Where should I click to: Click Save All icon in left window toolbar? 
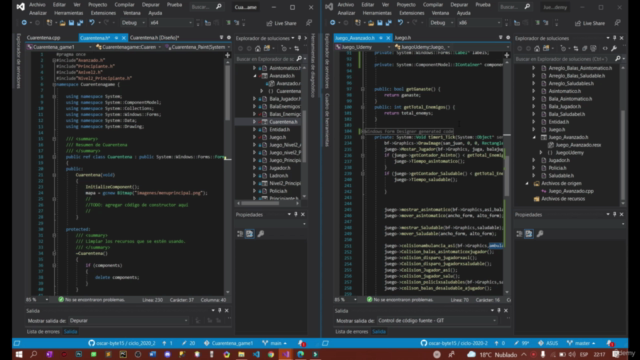pyautogui.click(x=80, y=23)
